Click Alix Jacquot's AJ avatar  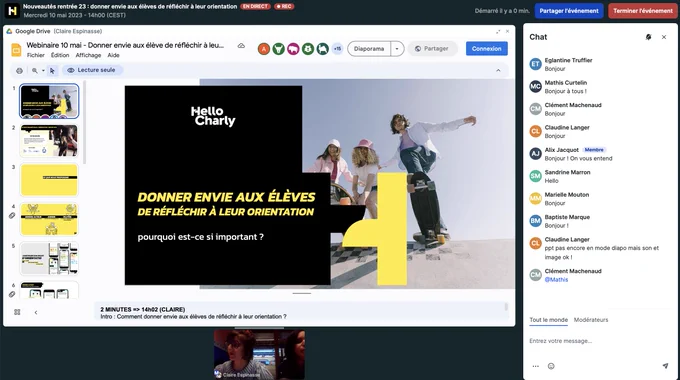(x=536, y=154)
